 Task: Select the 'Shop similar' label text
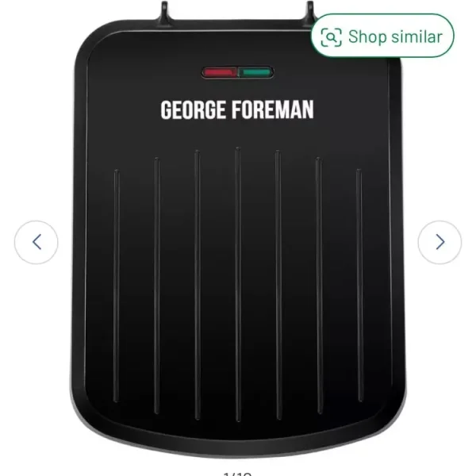click(395, 36)
